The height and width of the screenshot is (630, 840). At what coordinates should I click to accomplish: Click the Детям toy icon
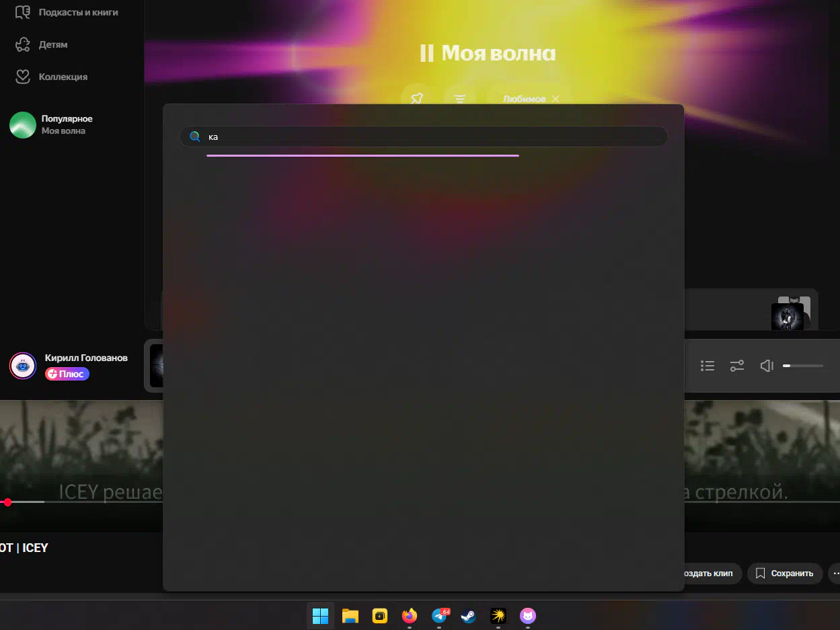coord(23,44)
